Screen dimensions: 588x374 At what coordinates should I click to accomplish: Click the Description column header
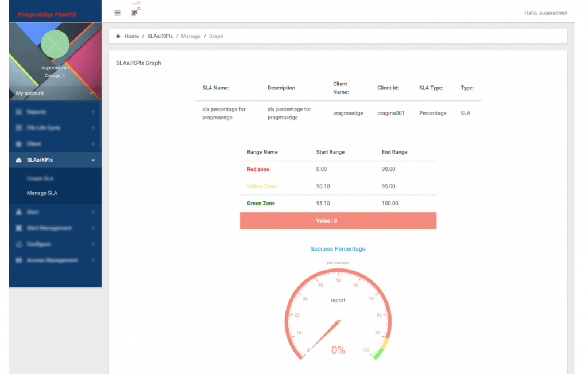[281, 88]
